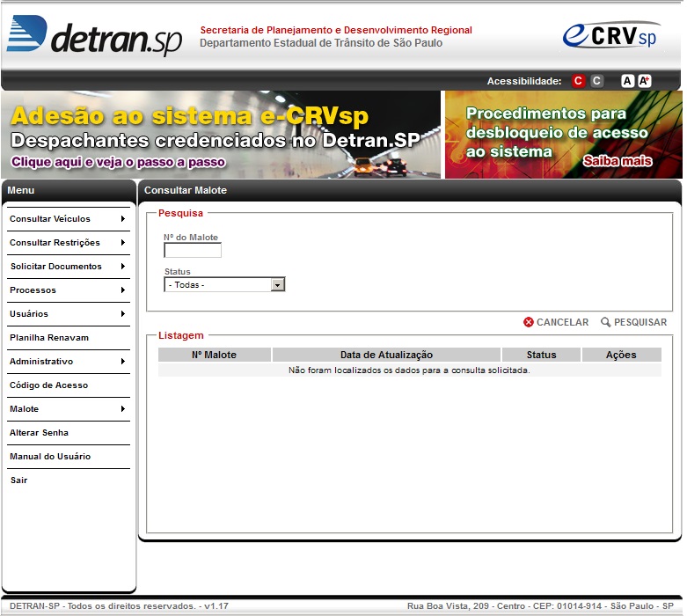Image resolution: width=687 pixels, height=616 pixels.
Task: Click the Ações column header
Action: coord(621,355)
